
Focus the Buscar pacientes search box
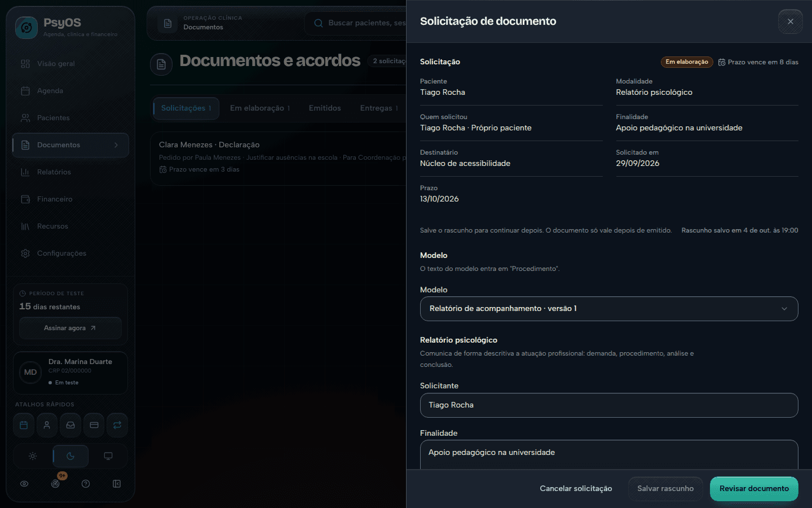click(355, 23)
